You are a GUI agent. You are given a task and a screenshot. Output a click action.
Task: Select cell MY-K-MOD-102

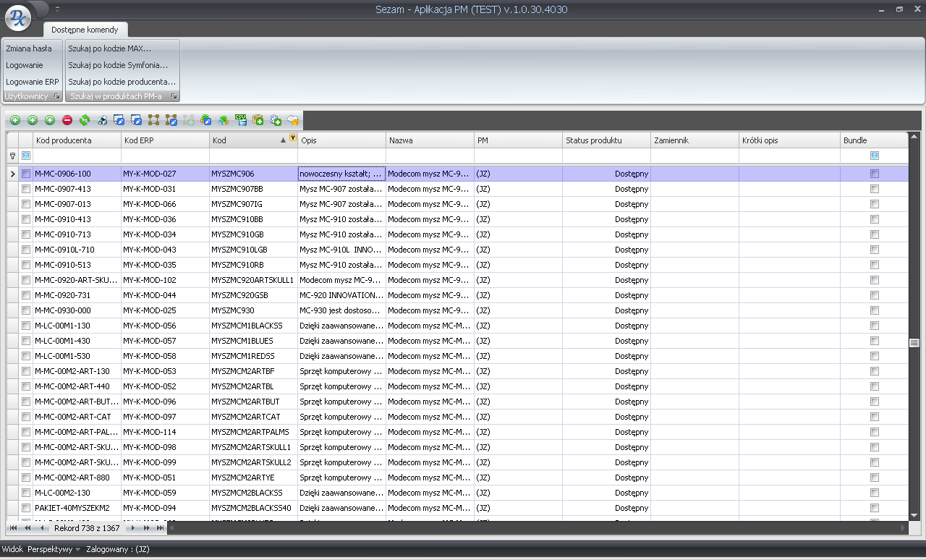(165, 280)
